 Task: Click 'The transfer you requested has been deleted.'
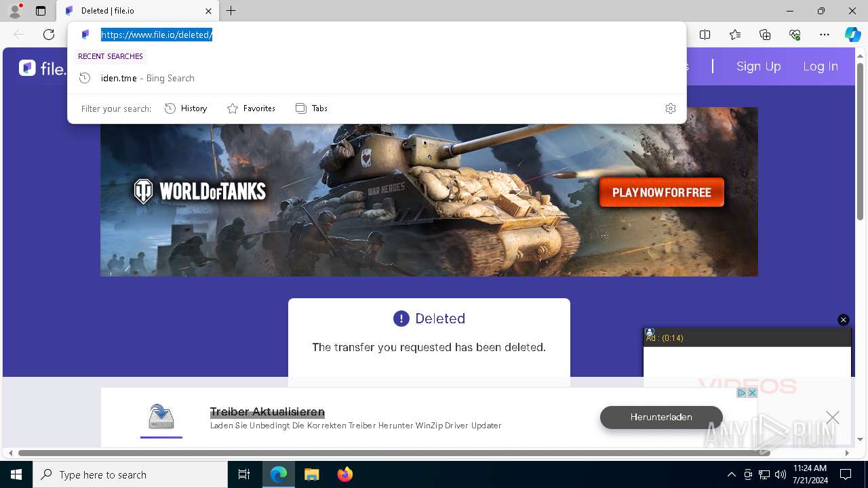click(429, 347)
